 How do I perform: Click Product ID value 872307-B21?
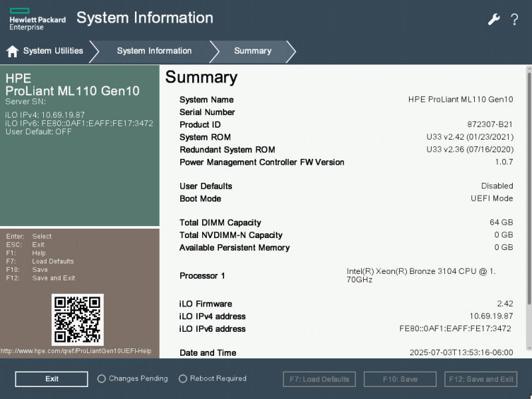tap(490, 124)
